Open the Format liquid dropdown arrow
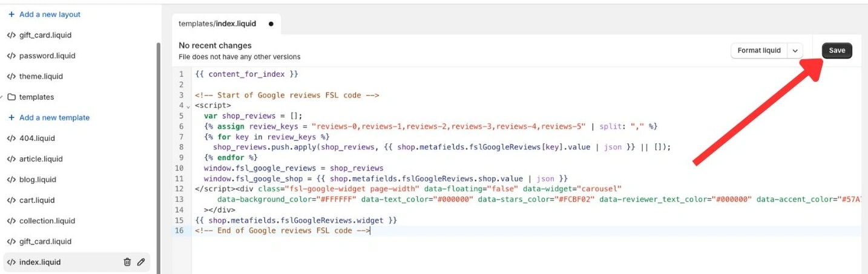868x274 pixels. pyautogui.click(x=795, y=51)
